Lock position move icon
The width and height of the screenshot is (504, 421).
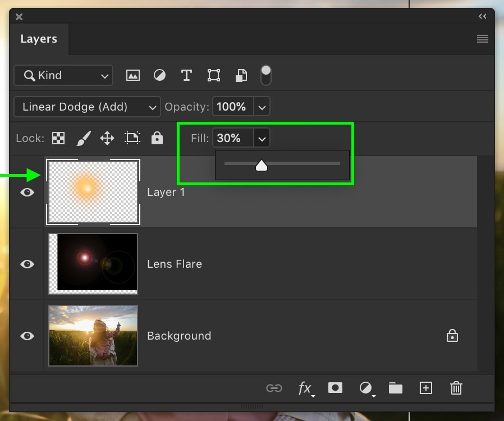pos(107,138)
